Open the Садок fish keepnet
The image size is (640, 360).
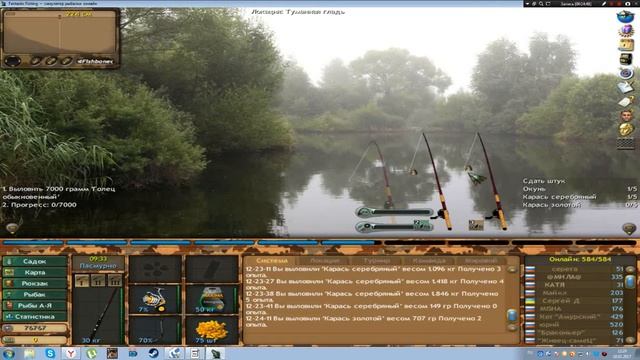pyautogui.click(x=35, y=261)
